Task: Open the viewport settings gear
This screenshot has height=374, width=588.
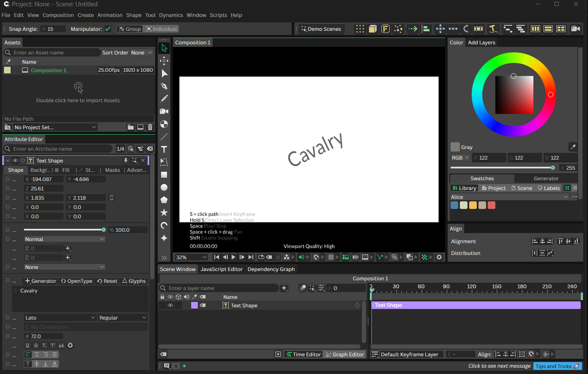Action: coord(439,257)
